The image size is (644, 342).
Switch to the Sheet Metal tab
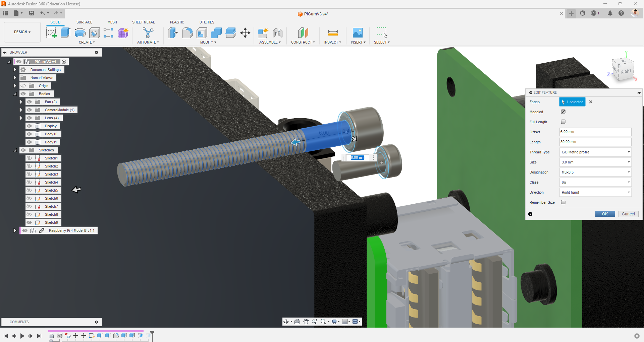click(x=144, y=22)
